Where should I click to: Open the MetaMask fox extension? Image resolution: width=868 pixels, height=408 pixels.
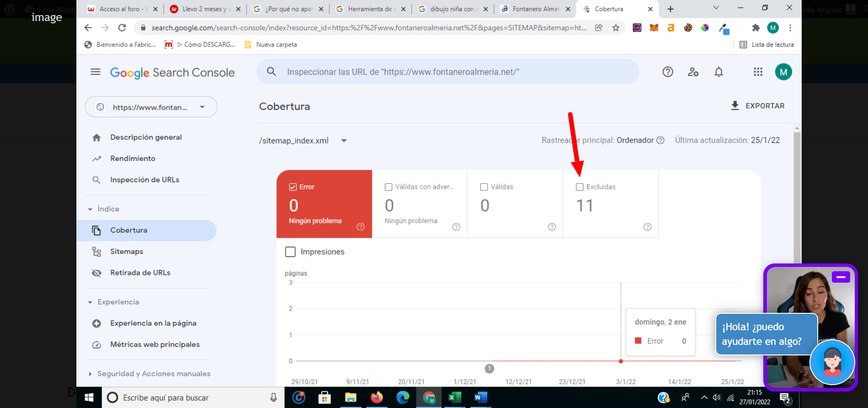point(654,28)
